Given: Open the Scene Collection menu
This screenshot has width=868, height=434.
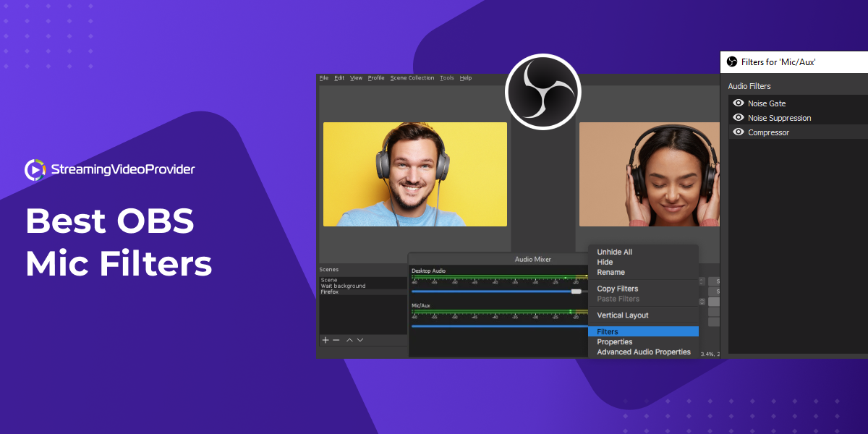Looking at the screenshot, I should 412,78.
